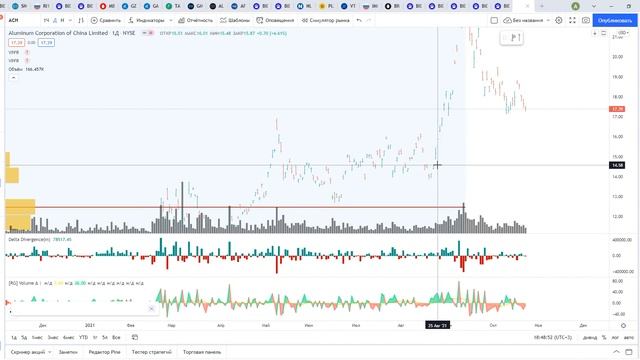Open the Торговая панель tab
This screenshot has width=640, height=360.
point(202,352)
